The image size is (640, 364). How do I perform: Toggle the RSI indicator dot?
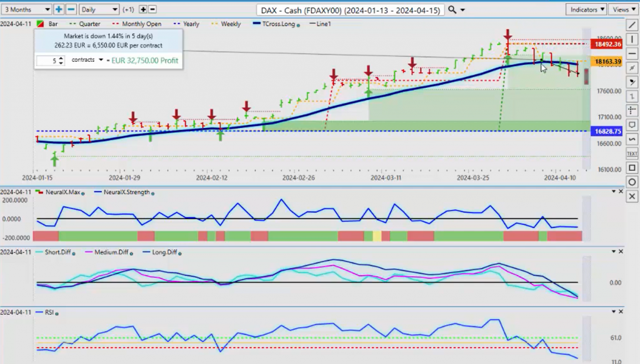point(57,313)
